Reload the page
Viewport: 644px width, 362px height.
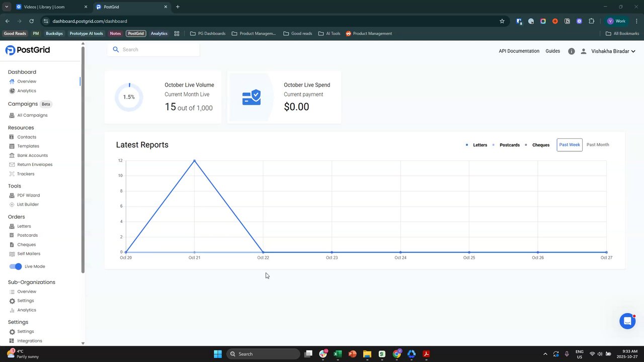pos(31,21)
